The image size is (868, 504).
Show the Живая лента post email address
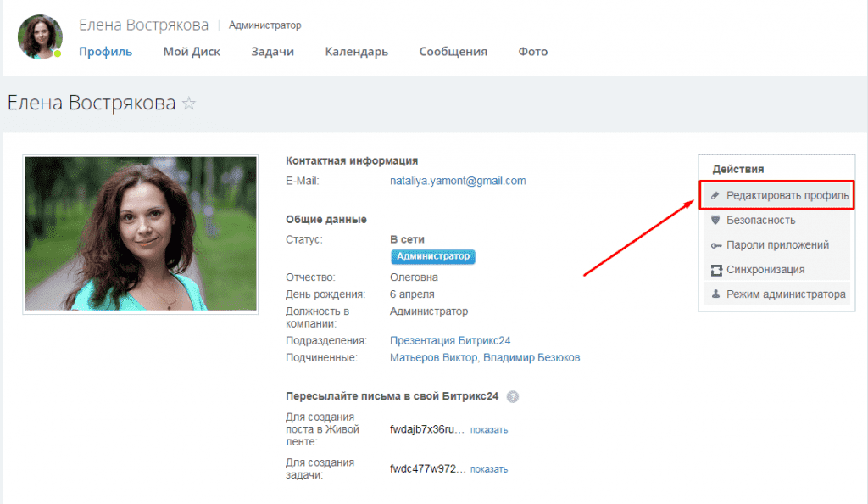(489, 429)
